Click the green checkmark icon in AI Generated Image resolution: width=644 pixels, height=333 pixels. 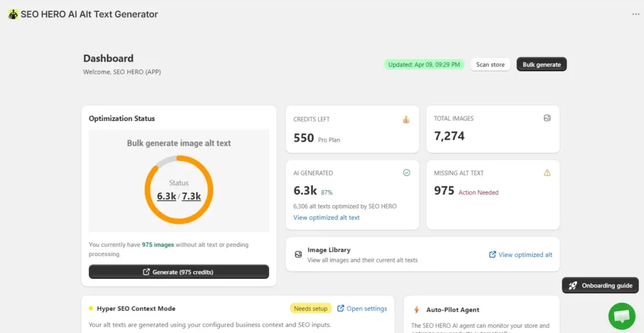click(406, 173)
